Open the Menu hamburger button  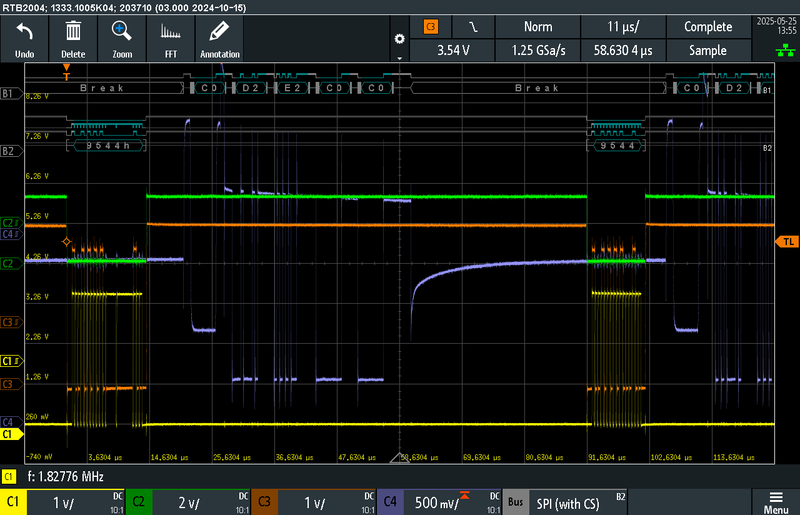tap(776, 502)
